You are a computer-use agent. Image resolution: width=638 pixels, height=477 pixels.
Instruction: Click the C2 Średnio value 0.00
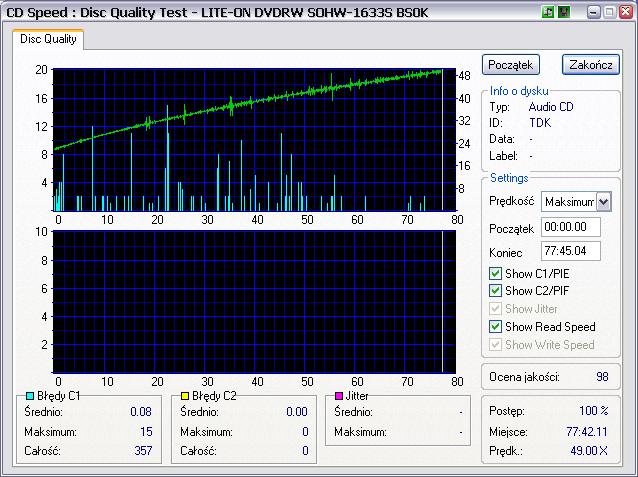[x=297, y=411]
